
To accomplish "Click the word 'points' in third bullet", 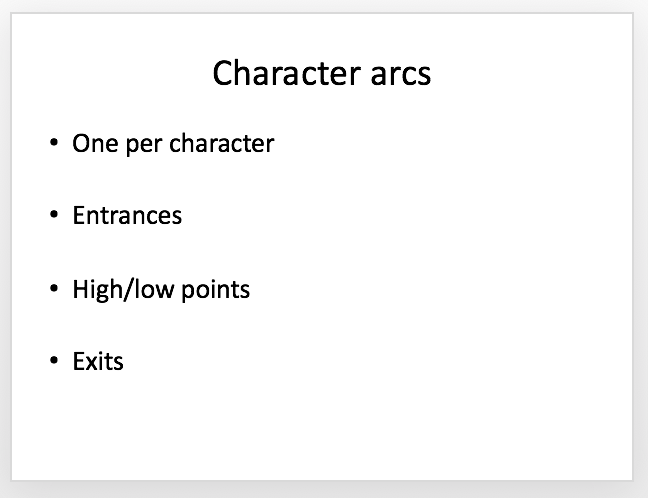I will point(216,291).
